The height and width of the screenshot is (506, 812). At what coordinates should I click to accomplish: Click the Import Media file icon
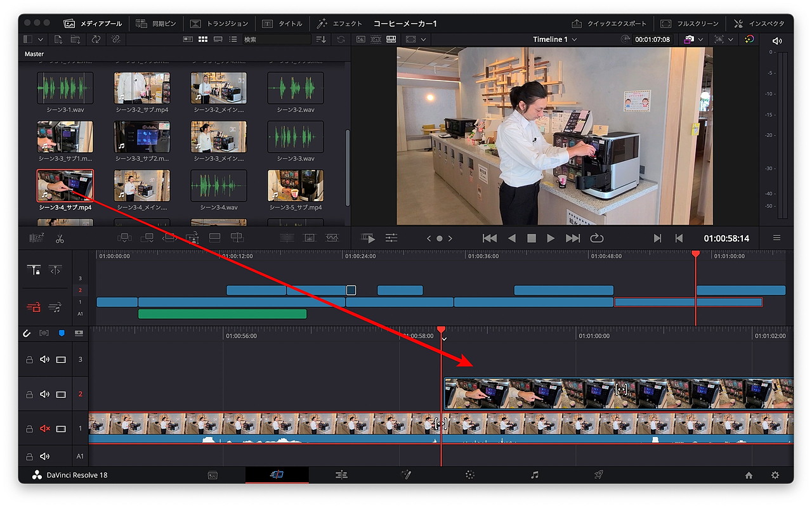click(x=58, y=39)
